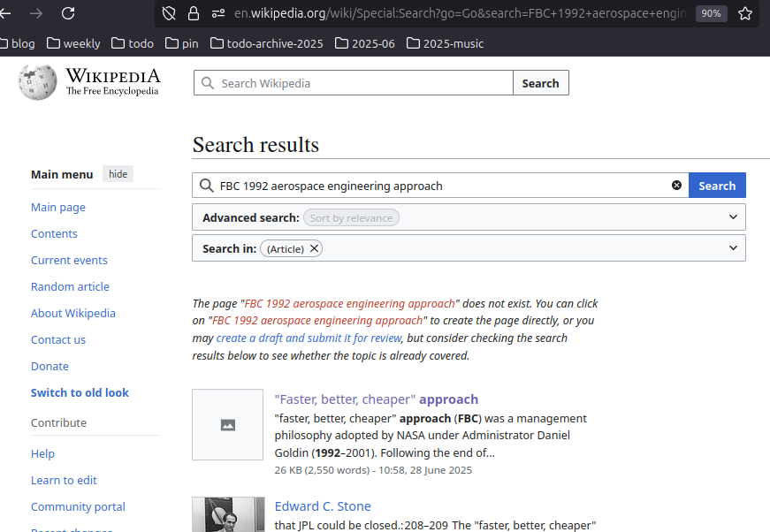
Task: Open the 2025-music bookmarks folder
Action: pos(445,42)
